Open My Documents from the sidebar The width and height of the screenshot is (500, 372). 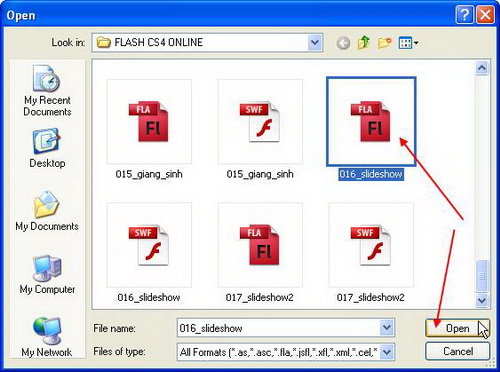[x=47, y=211]
